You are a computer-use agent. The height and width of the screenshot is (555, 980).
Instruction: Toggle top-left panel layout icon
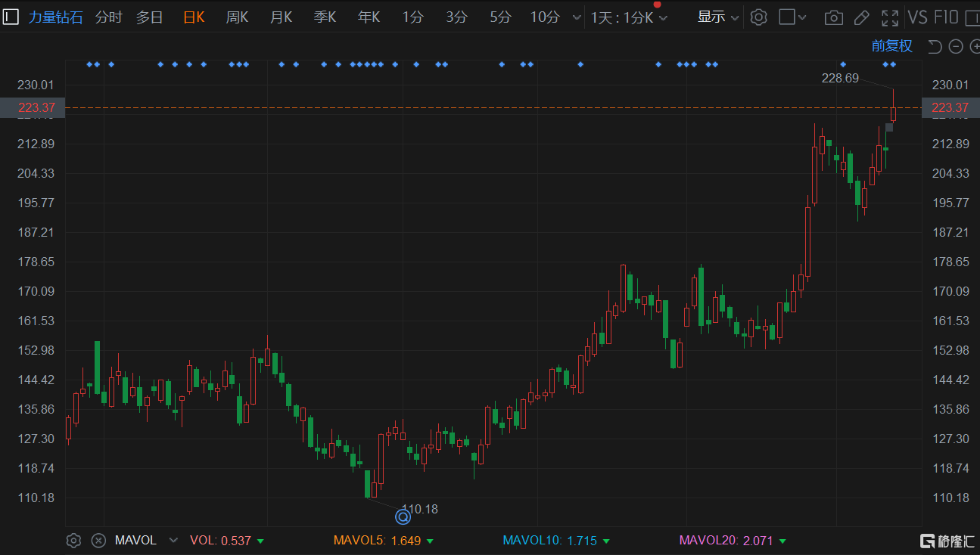pyautogui.click(x=10, y=17)
